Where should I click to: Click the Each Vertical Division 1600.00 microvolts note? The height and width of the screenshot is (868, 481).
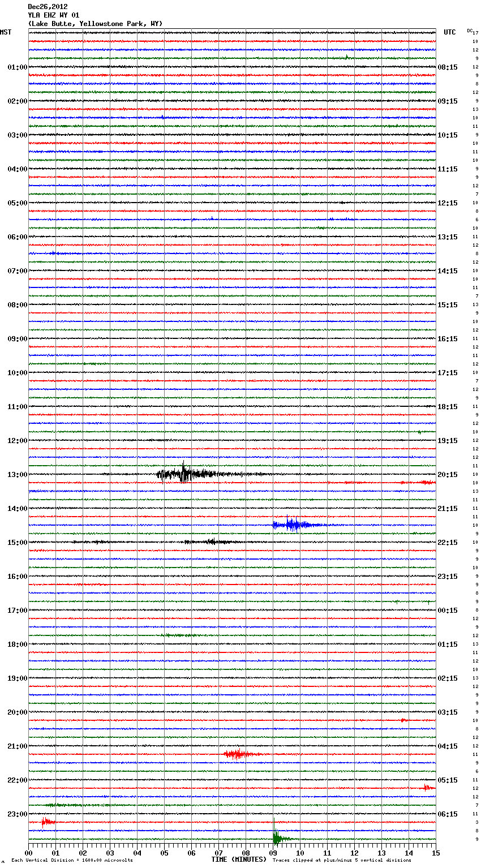(x=72, y=861)
